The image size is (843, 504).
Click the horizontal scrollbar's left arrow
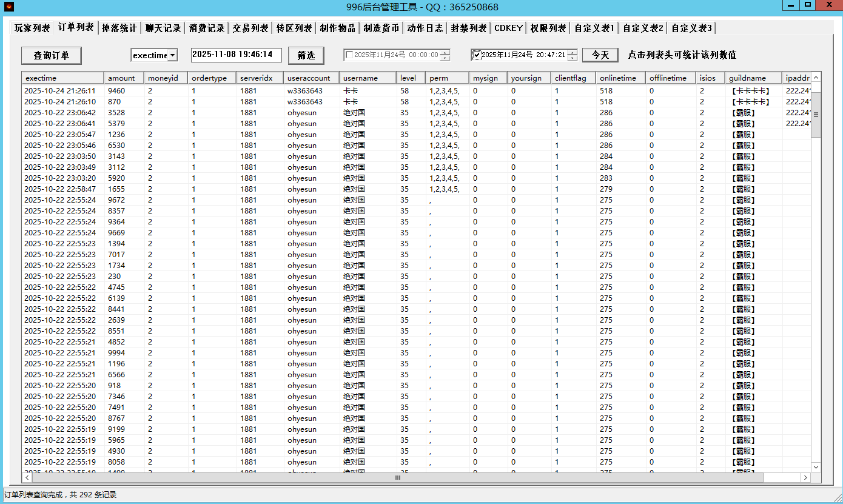point(27,478)
